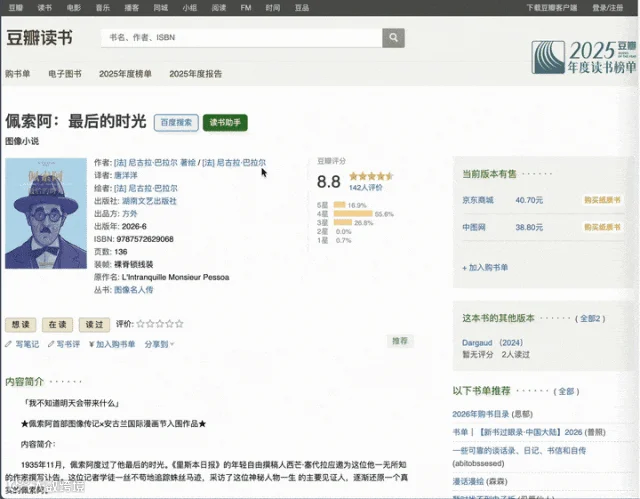Open 出品方 方外 link
640x499 pixels.
point(129,214)
